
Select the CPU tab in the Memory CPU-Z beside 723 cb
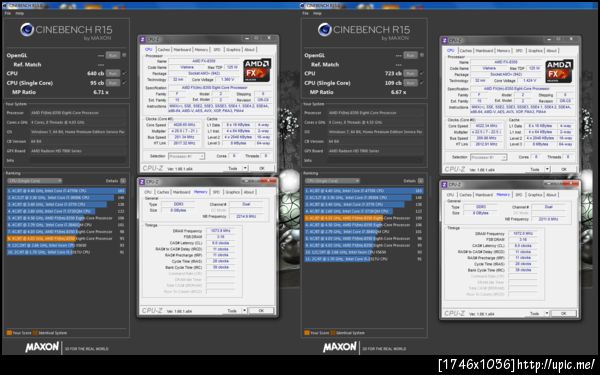pyautogui.click(x=450, y=195)
